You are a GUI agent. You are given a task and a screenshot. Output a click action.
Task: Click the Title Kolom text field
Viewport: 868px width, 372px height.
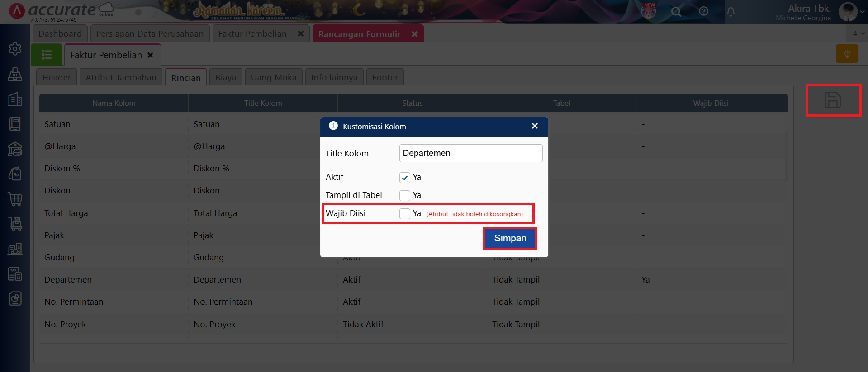click(470, 153)
